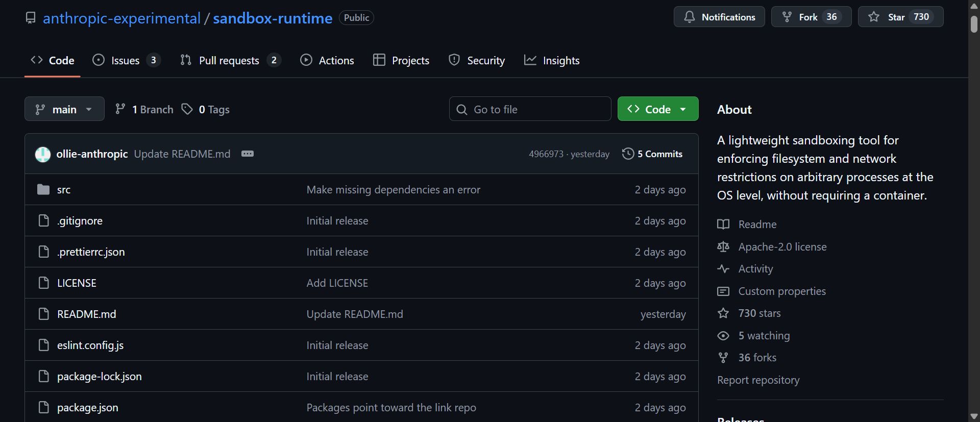Viewport: 980px width, 422px height.
Task: Click the ollie-anthropic avatar
Action: click(x=43, y=154)
